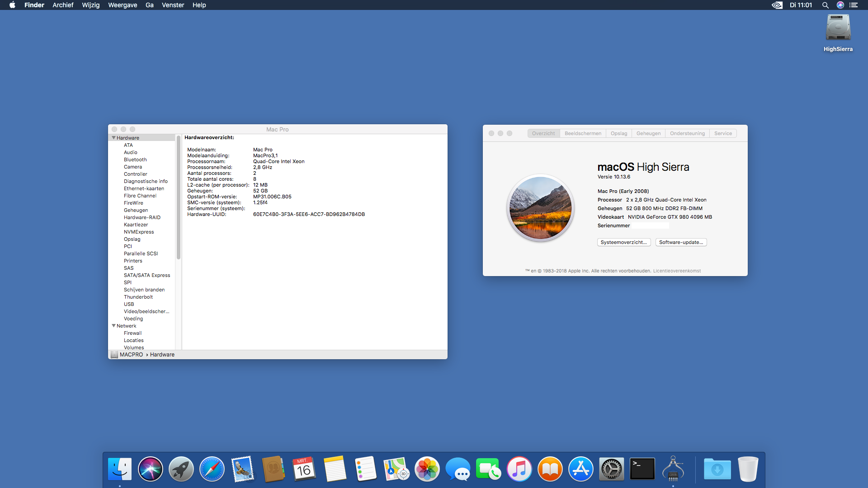Select the Overzicht tab
This screenshot has width=868, height=488.
coord(543,133)
